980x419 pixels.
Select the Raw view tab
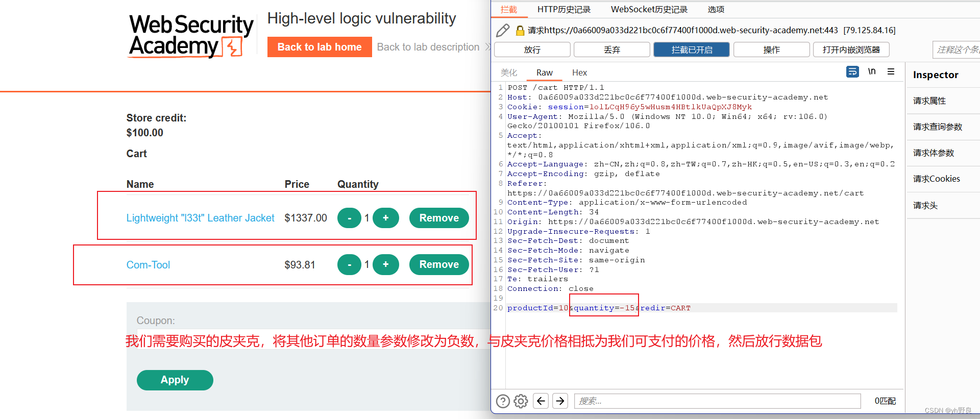click(545, 72)
